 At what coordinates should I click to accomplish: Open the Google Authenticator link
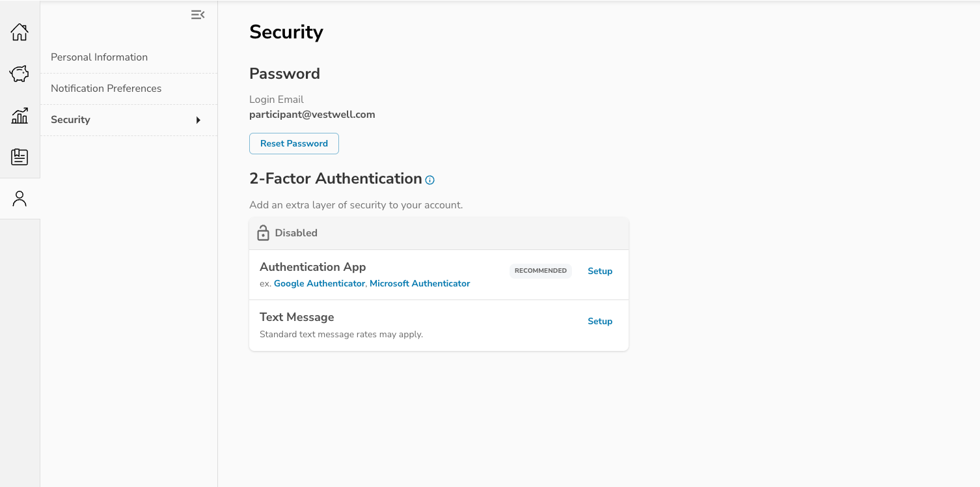[319, 284]
